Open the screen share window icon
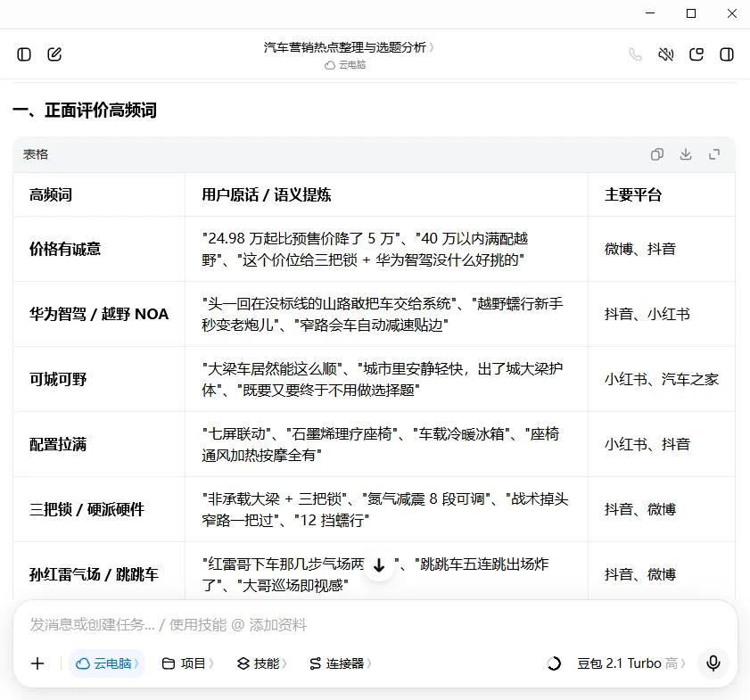 pos(696,54)
